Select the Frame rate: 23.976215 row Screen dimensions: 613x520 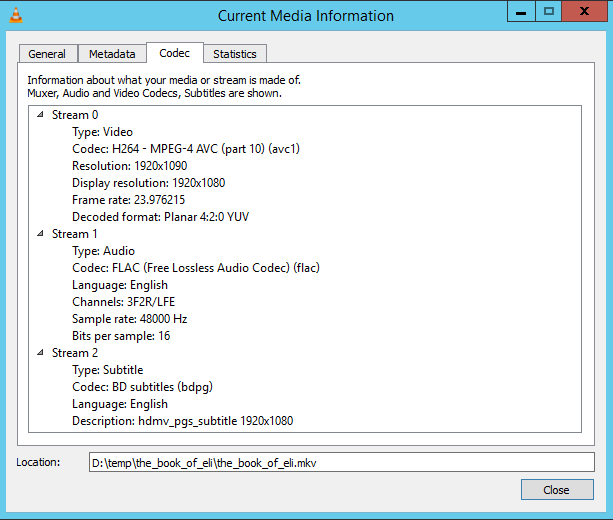[129, 200]
